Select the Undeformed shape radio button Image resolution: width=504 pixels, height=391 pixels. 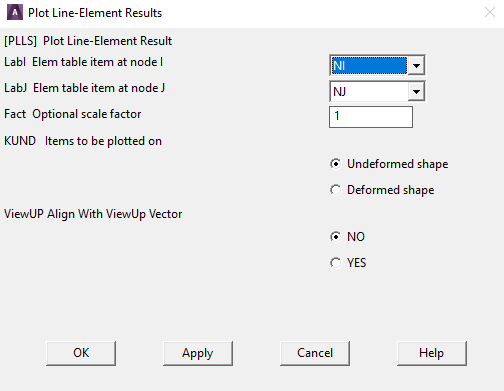[x=335, y=164]
